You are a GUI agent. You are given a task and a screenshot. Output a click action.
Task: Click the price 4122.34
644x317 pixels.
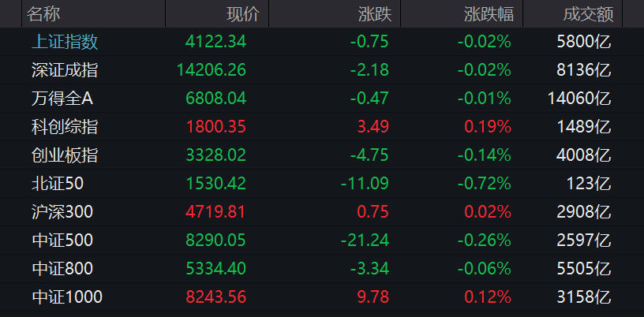point(215,42)
